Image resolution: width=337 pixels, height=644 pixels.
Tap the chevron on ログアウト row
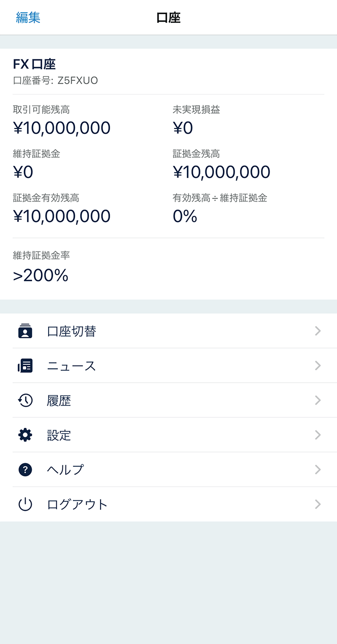tap(318, 504)
